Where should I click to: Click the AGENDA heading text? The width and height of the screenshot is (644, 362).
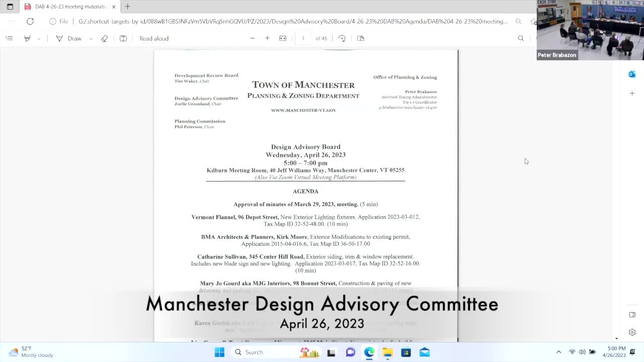click(x=305, y=192)
